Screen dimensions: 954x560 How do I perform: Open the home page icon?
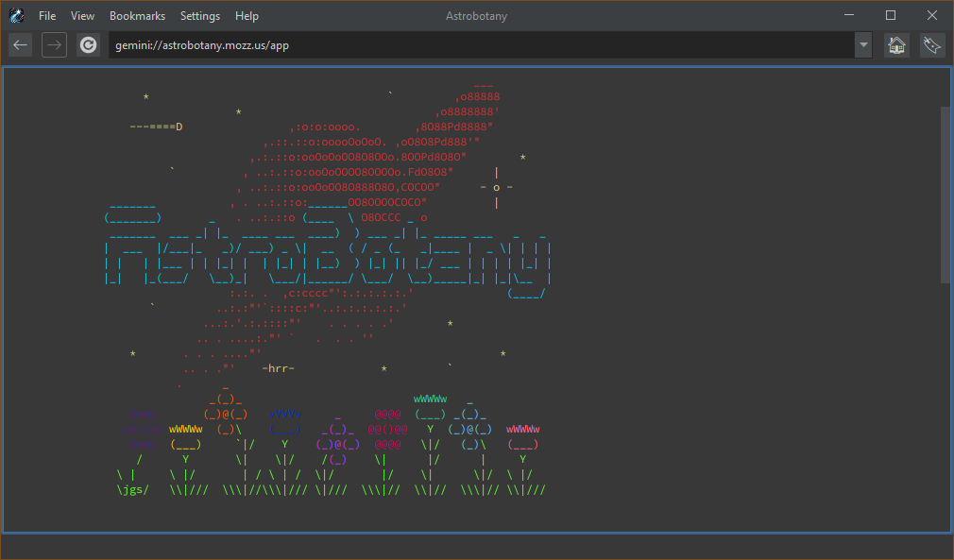(896, 45)
